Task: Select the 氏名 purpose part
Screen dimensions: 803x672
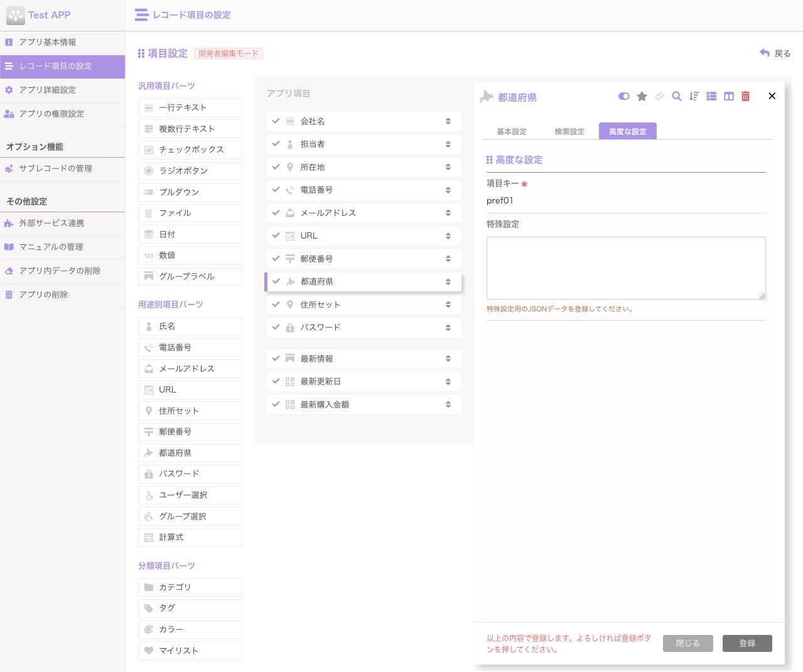Action: click(x=190, y=326)
